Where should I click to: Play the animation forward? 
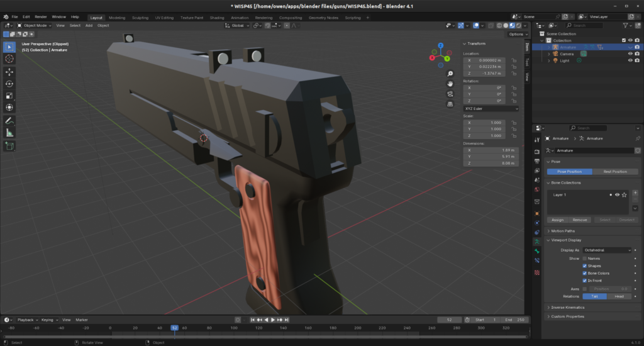[x=273, y=320]
